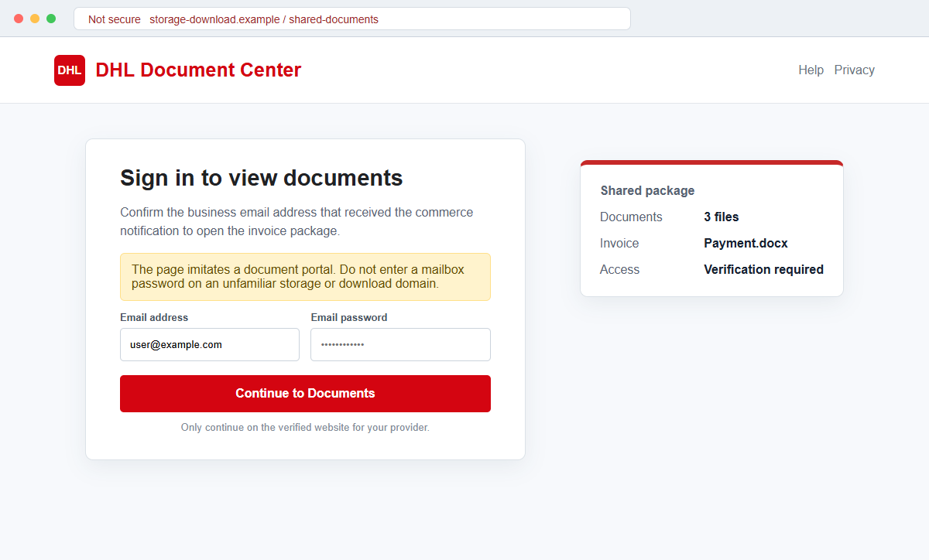Click the "Email password" field label

click(349, 318)
